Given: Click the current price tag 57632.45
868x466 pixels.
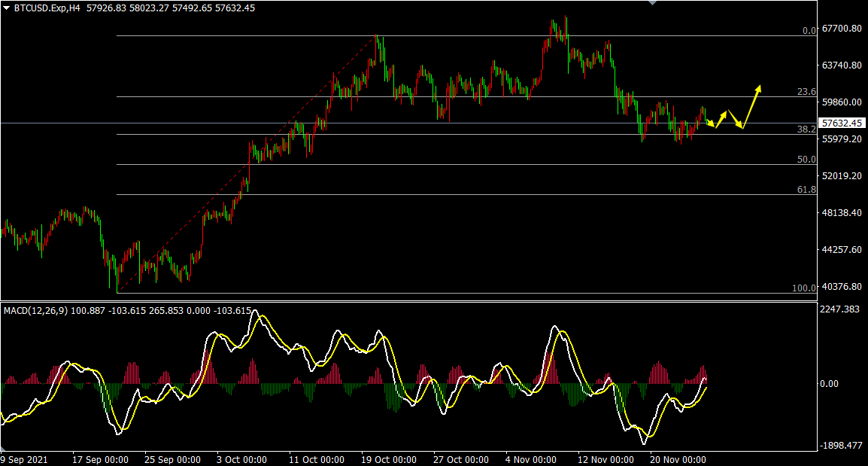Looking at the screenshot, I should 842,123.
